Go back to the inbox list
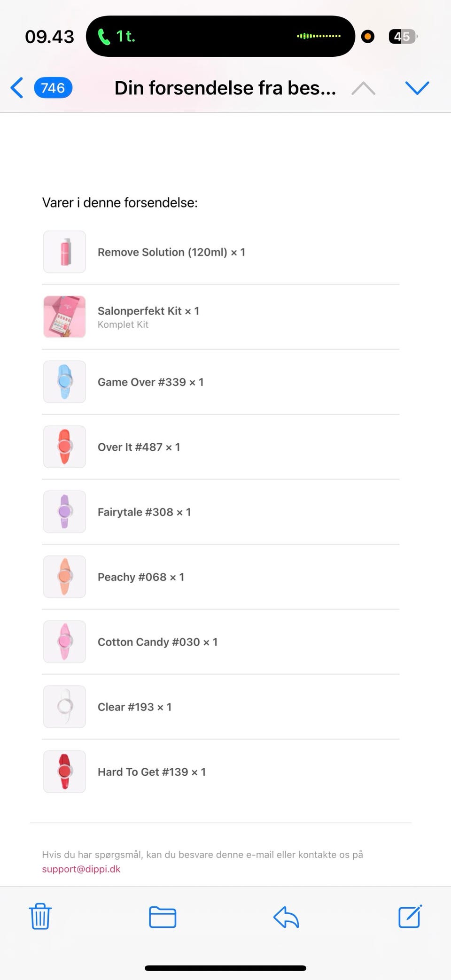 pos(17,88)
